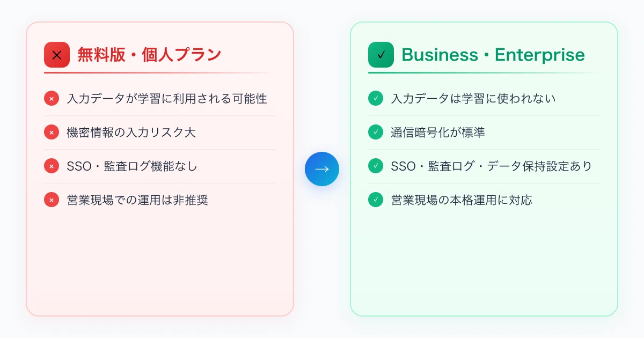Click the text SSO・監査ログ・データ保持設定あり
The width and height of the screenshot is (644, 338).
pos(492,166)
